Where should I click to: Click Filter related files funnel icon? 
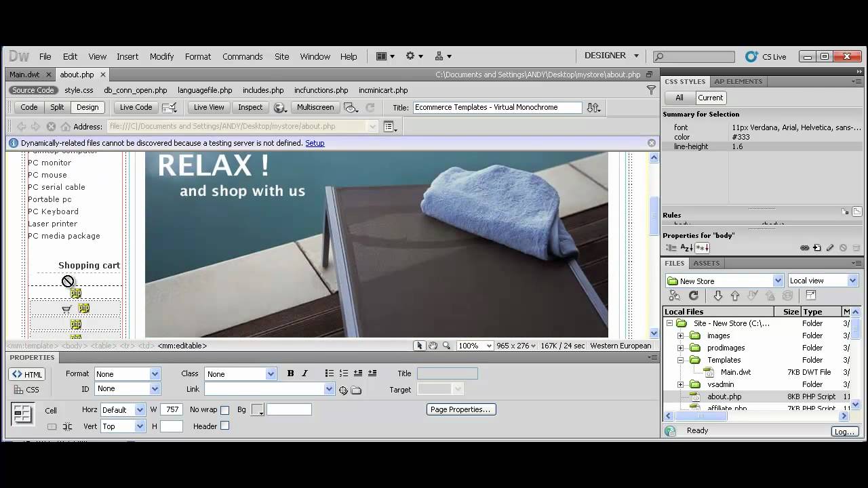(x=651, y=90)
